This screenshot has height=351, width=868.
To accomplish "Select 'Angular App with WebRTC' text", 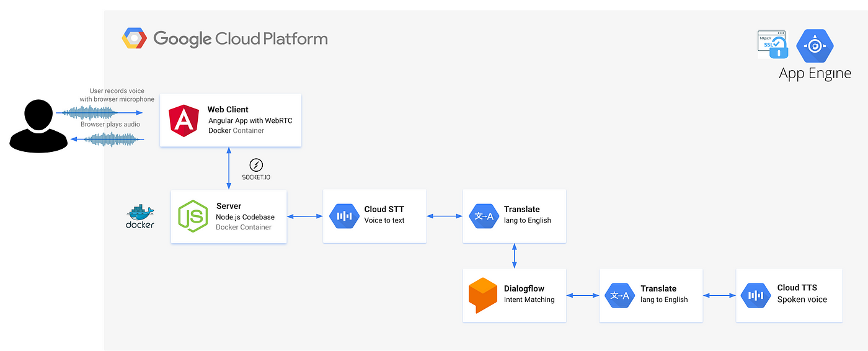I will click(x=250, y=120).
